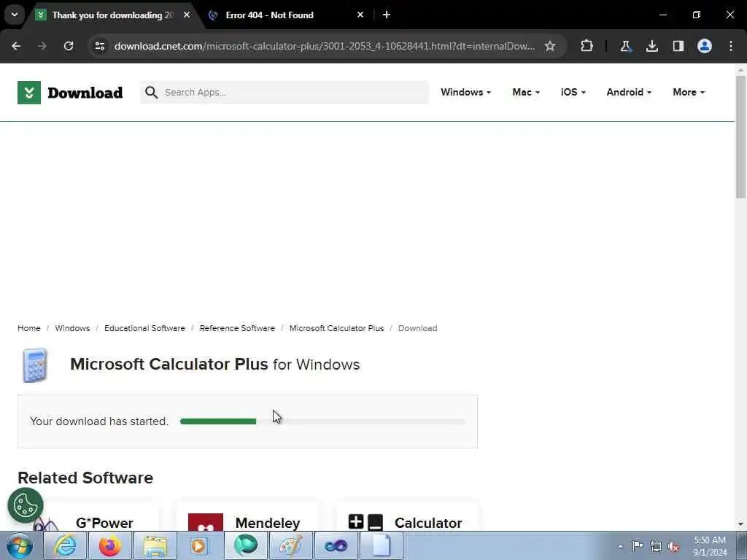The height and width of the screenshot is (560, 747).
Task: Open the tab search dropdown arrow
Action: 15,15
